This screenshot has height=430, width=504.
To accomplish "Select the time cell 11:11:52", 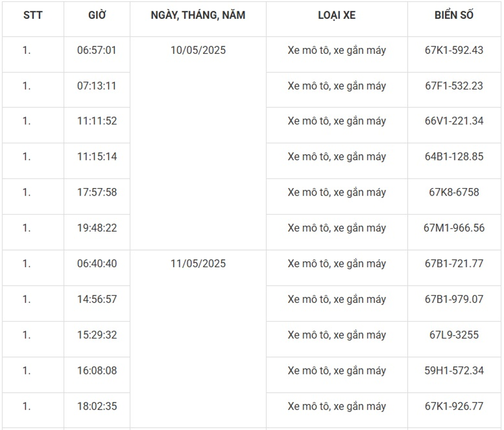I will [x=97, y=121].
